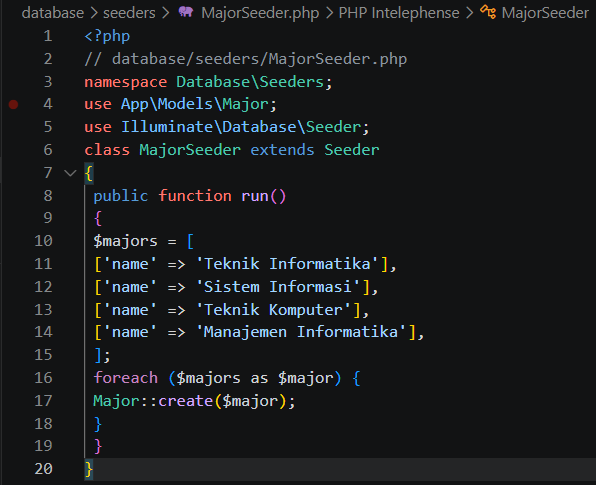The width and height of the screenshot is (596, 485).
Task: Click the closing '];' on line 15
Action: pos(102,356)
